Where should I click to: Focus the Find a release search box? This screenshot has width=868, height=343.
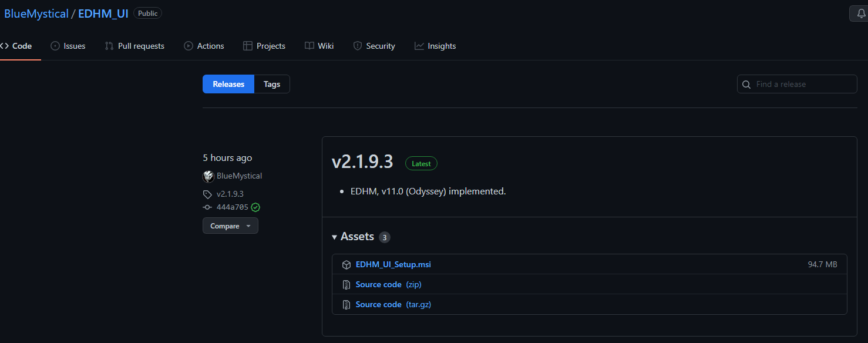tap(797, 84)
